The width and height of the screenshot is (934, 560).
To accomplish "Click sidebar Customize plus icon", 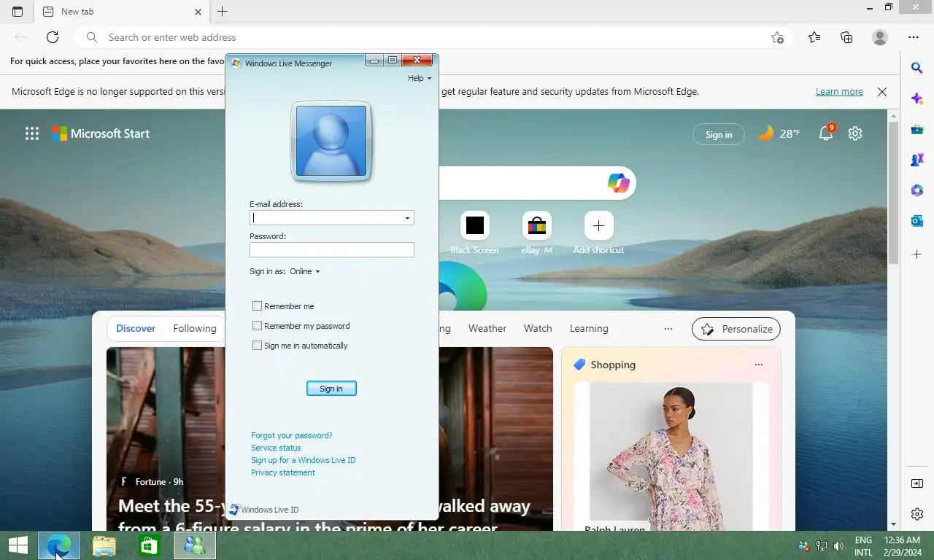I will coord(917,254).
